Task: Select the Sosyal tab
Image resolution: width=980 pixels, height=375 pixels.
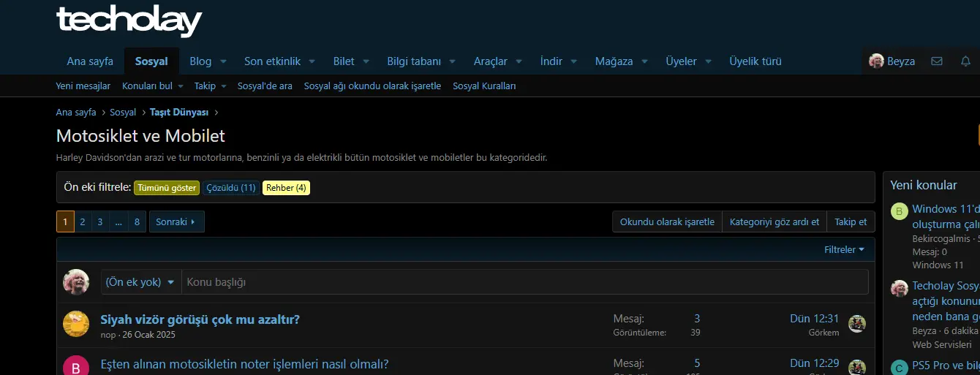Action: click(151, 61)
